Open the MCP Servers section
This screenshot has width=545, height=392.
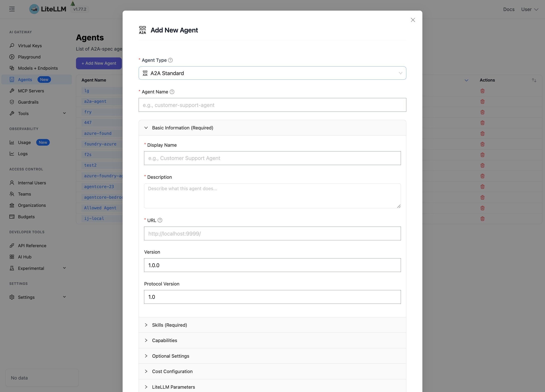pos(31,91)
